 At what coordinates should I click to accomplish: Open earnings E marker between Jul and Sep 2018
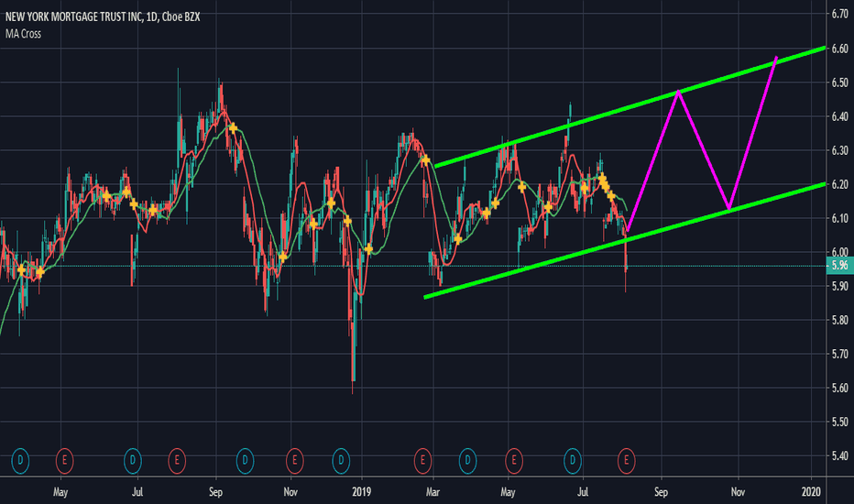(x=177, y=461)
